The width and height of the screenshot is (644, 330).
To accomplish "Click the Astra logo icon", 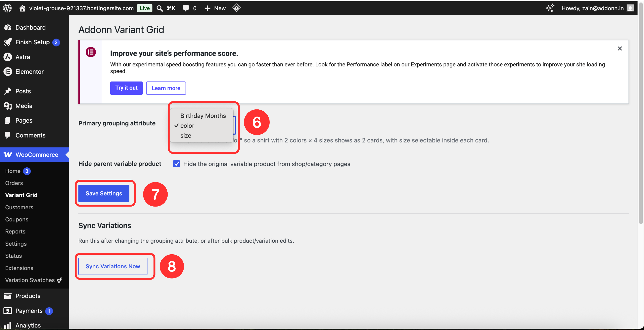I will [8, 57].
